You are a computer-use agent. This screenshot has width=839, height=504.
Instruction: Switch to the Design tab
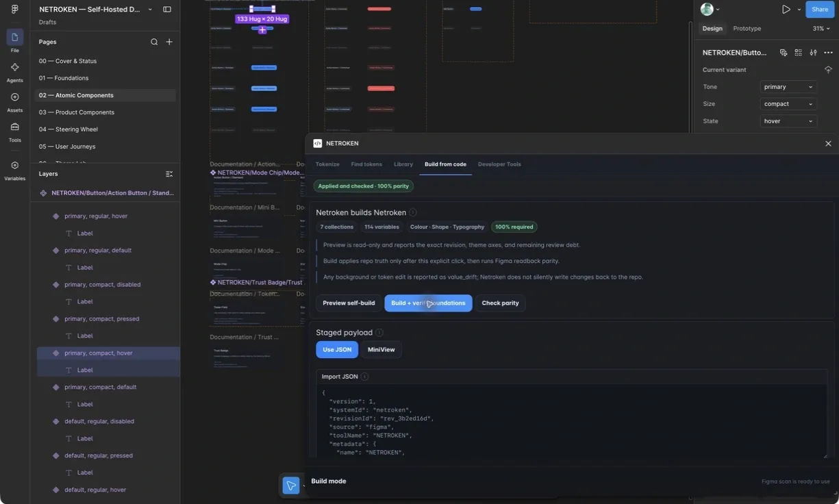[712, 29]
